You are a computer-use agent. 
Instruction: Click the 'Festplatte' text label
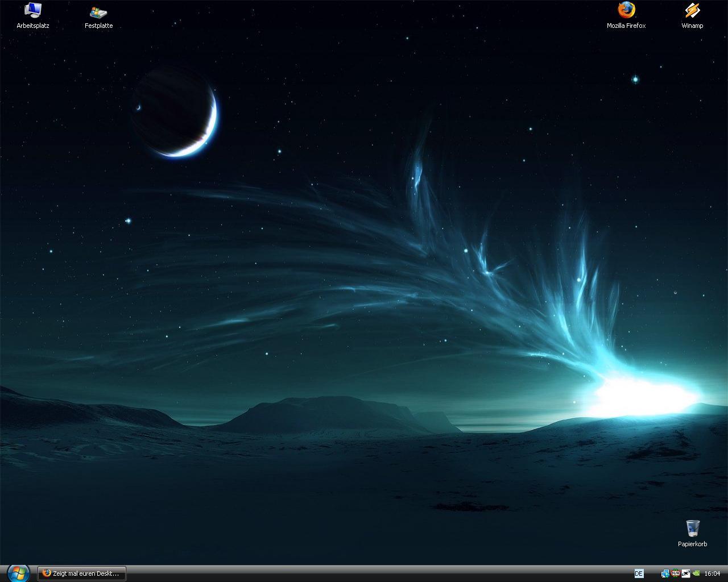point(98,26)
